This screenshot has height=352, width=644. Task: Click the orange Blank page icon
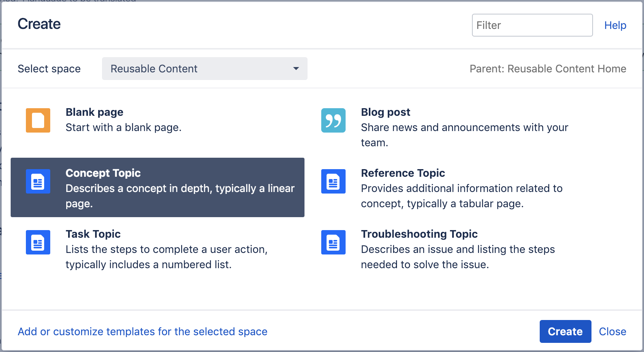click(x=38, y=120)
